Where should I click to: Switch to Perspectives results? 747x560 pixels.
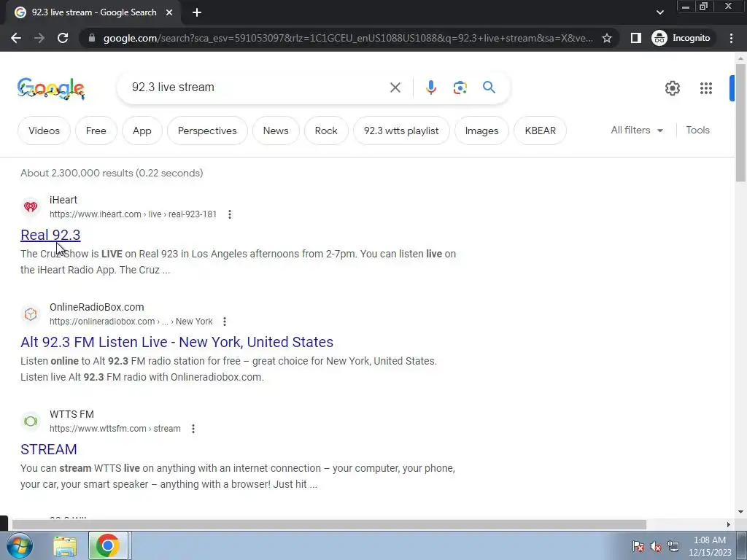coord(207,131)
